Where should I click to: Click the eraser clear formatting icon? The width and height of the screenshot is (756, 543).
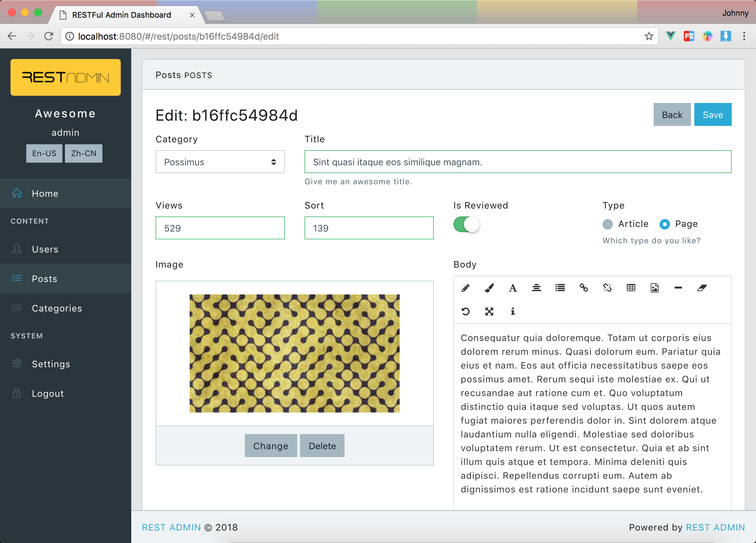(x=702, y=288)
